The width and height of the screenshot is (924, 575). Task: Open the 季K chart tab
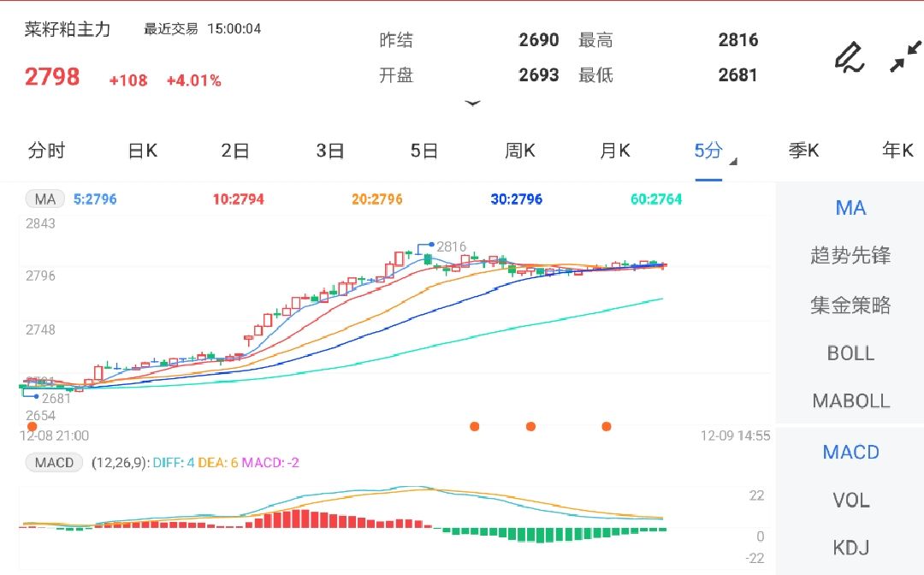(x=803, y=151)
